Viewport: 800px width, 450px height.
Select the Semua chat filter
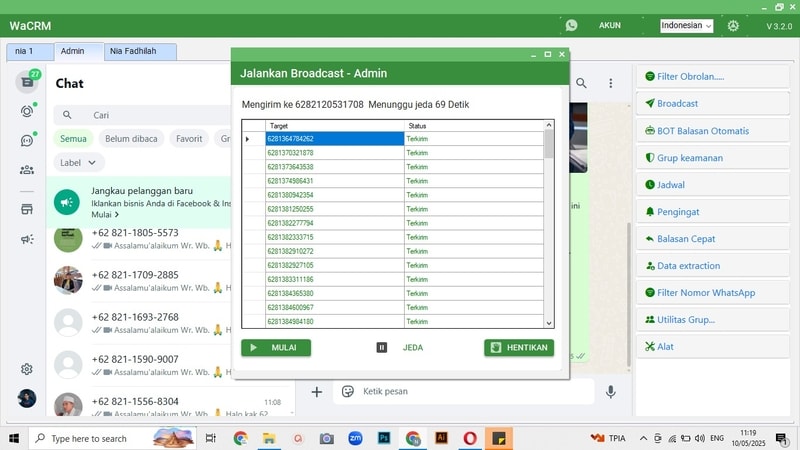click(x=73, y=139)
